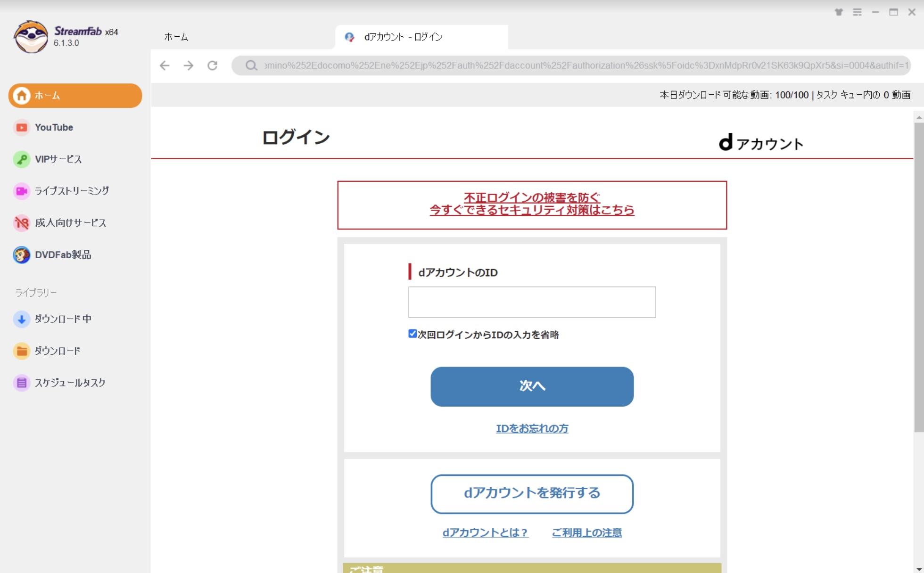Open the ホーム sidebar item
The height and width of the screenshot is (573, 924).
coord(75,96)
